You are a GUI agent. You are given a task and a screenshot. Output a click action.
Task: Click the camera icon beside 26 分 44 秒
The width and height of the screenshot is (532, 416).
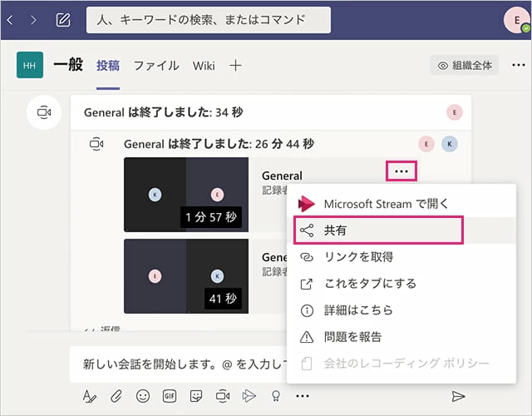[x=96, y=144]
